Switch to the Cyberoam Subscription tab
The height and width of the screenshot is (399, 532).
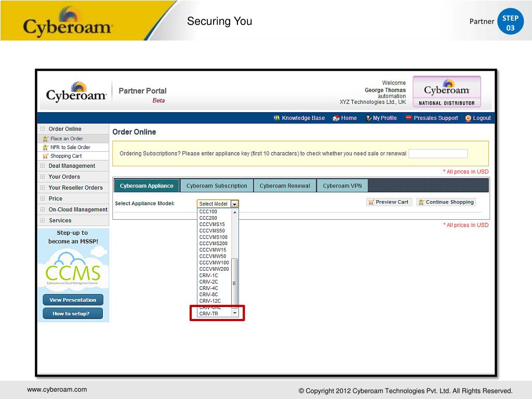point(217,186)
